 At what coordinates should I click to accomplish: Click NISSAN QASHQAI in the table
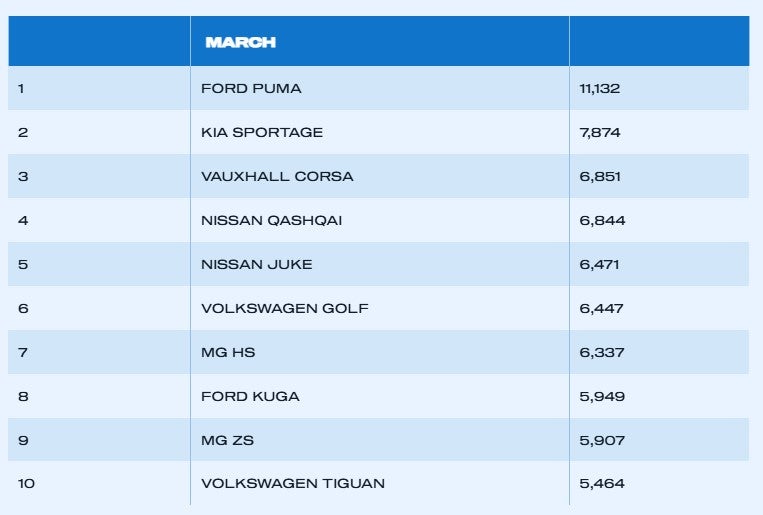(271, 220)
